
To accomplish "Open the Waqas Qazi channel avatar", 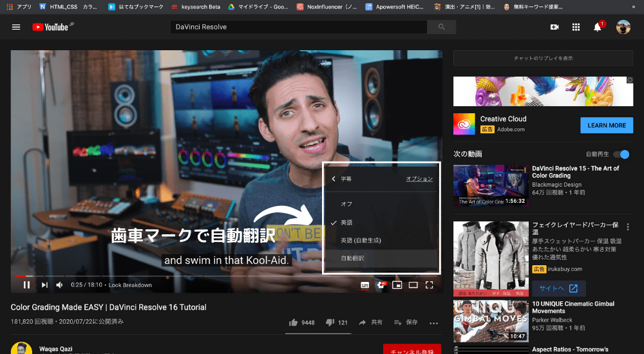I will click(21, 348).
